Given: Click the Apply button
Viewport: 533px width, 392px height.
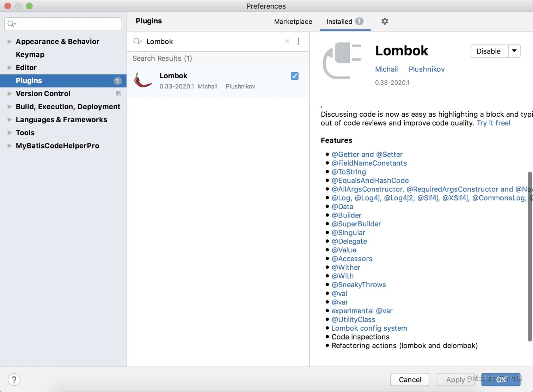Looking at the screenshot, I should tap(455, 380).
